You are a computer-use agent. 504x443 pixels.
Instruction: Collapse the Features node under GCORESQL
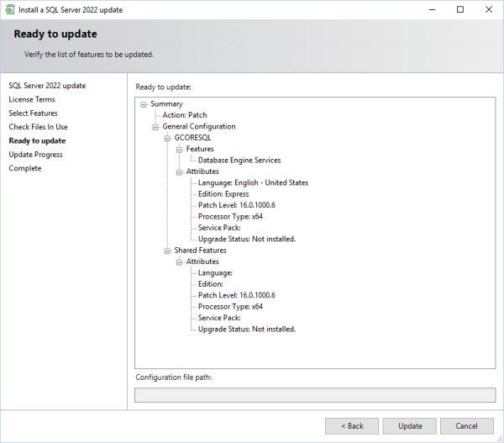(180, 150)
